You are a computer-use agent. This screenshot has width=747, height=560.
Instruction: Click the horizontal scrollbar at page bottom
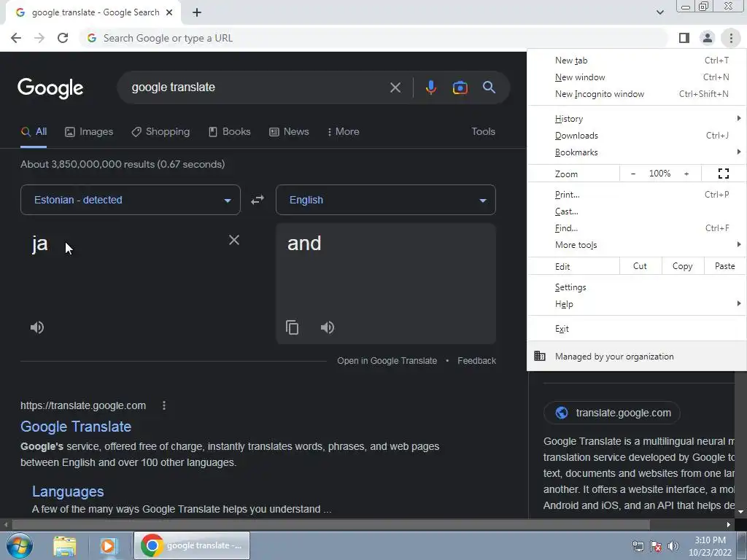point(331,525)
